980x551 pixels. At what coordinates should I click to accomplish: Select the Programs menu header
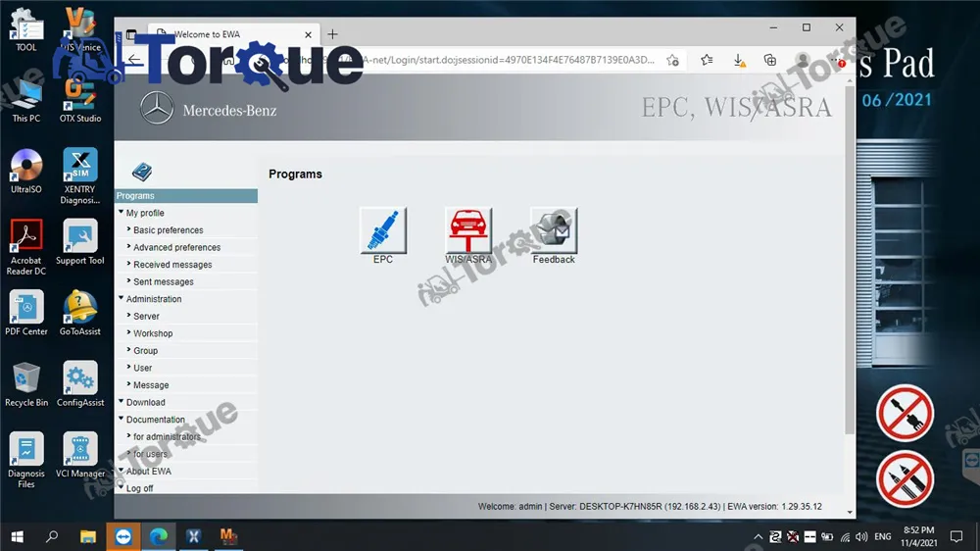pyautogui.click(x=186, y=196)
